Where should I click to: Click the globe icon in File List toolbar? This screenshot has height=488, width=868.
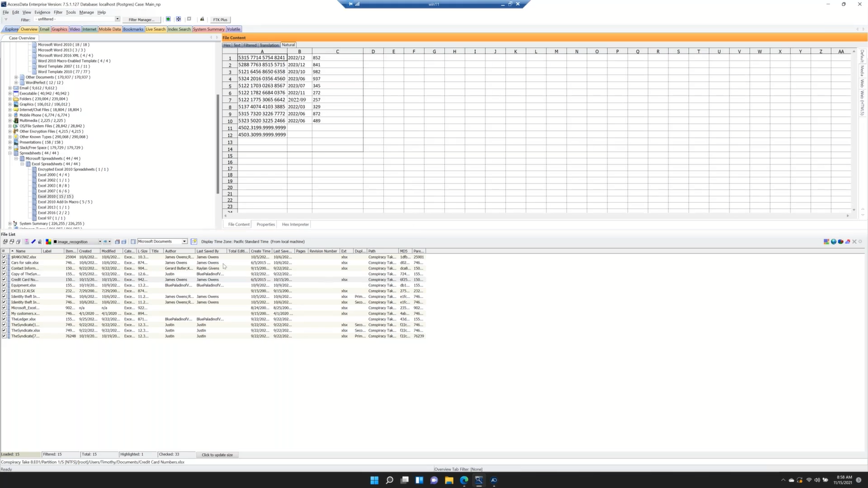coord(834,241)
